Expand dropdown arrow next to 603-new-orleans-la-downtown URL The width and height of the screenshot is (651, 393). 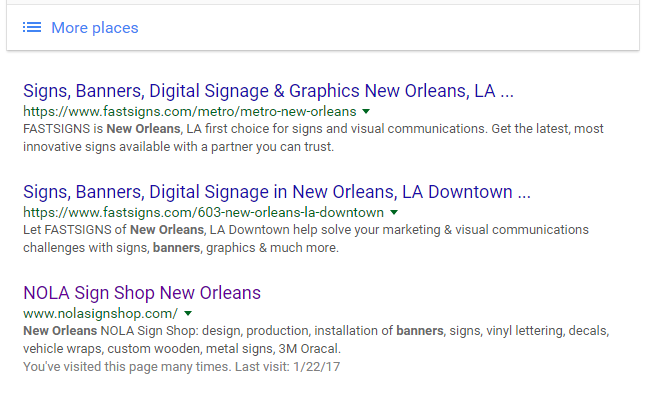click(x=394, y=212)
